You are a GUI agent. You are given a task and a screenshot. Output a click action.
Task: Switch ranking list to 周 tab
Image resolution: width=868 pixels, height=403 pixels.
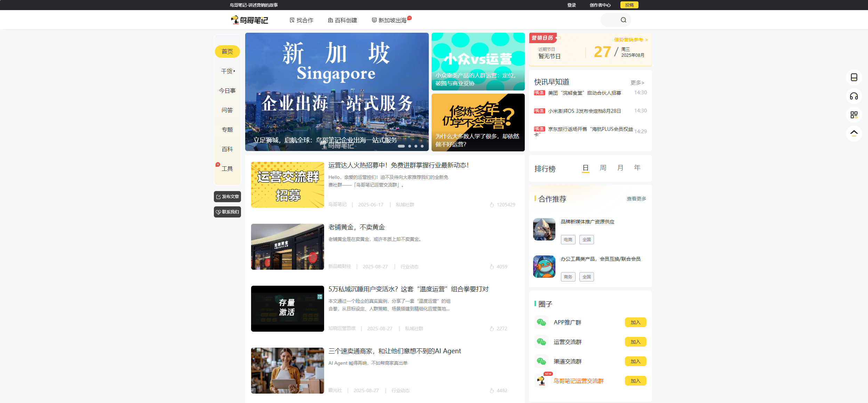[602, 167]
